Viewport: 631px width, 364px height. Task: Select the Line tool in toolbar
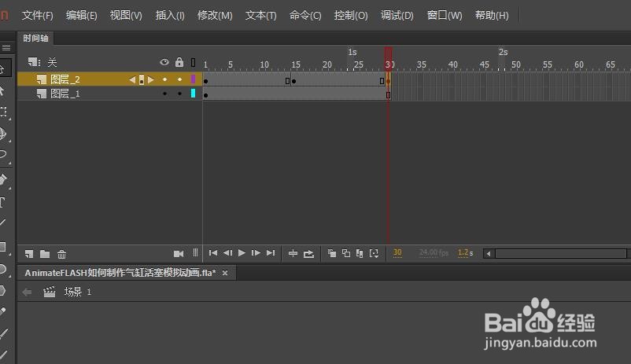[x=3, y=222]
